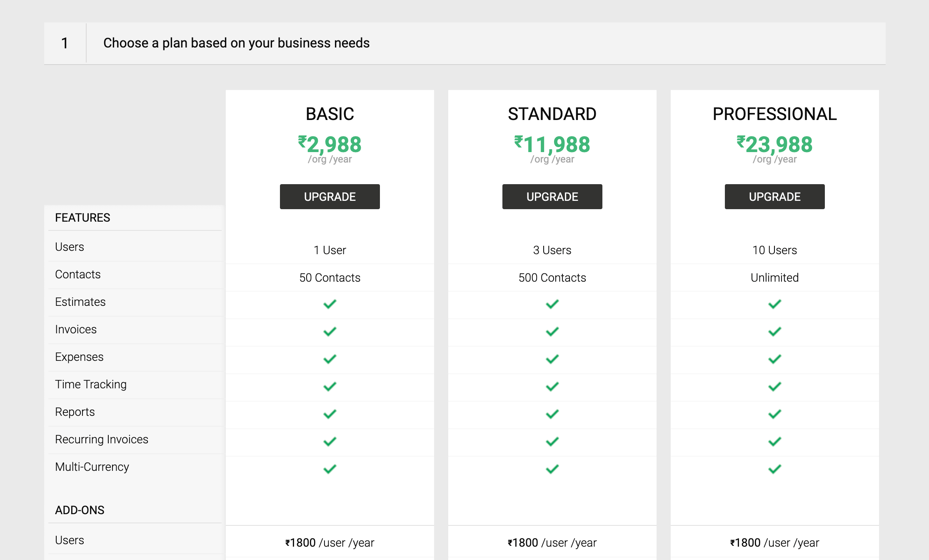Click Standard plan ₹1800 user add-on price
This screenshot has width=929, height=560.
pyautogui.click(x=552, y=542)
